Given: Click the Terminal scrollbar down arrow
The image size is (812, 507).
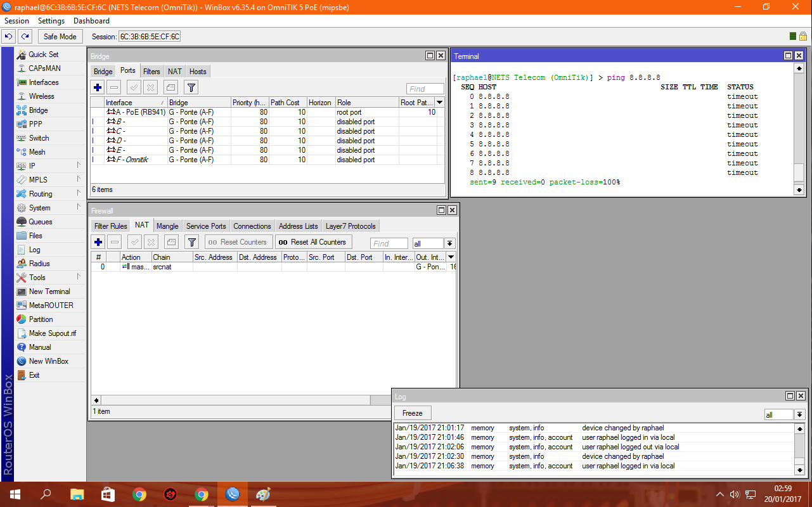Looking at the screenshot, I should (x=799, y=189).
